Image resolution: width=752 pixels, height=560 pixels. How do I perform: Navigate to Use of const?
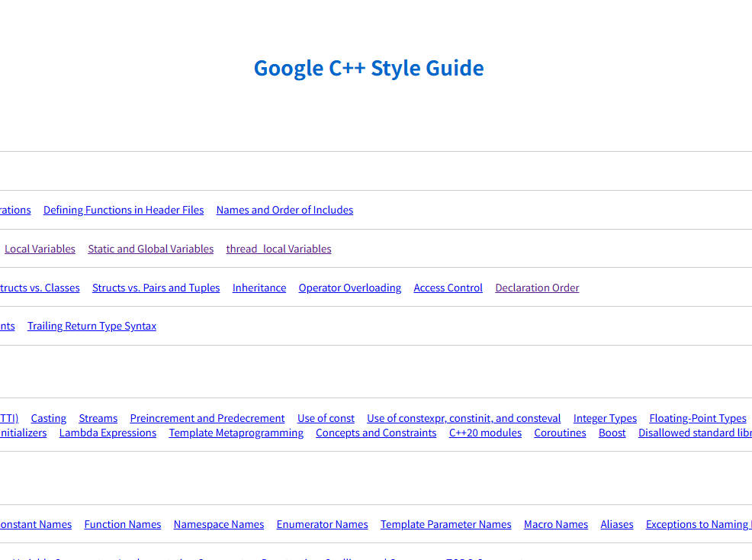326,418
